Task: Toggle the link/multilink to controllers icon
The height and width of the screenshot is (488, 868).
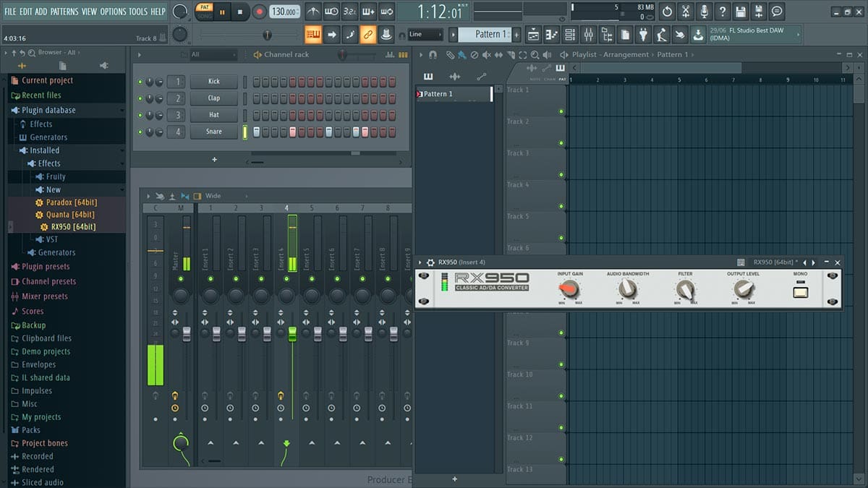Action: (367, 34)
